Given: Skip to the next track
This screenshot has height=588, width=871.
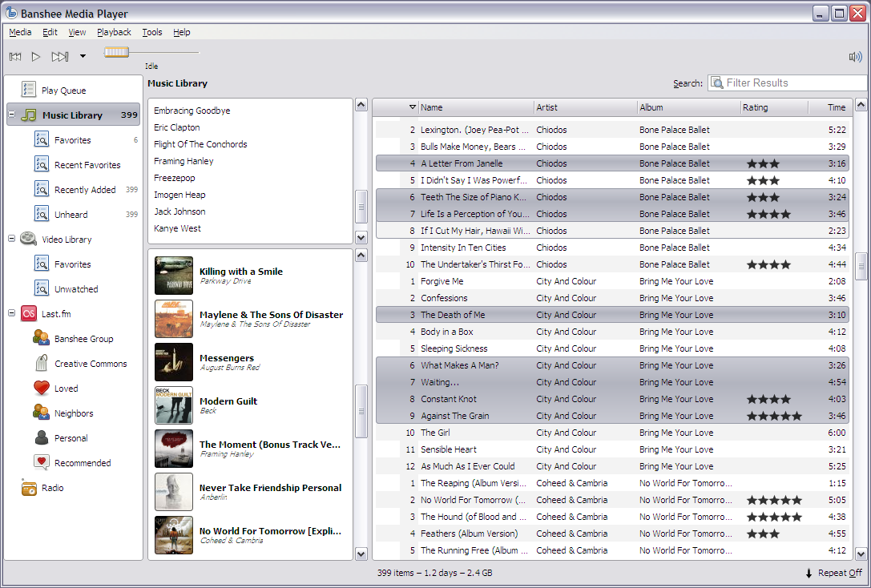Looking at the screenshot, I should click(x=60, y=56).
